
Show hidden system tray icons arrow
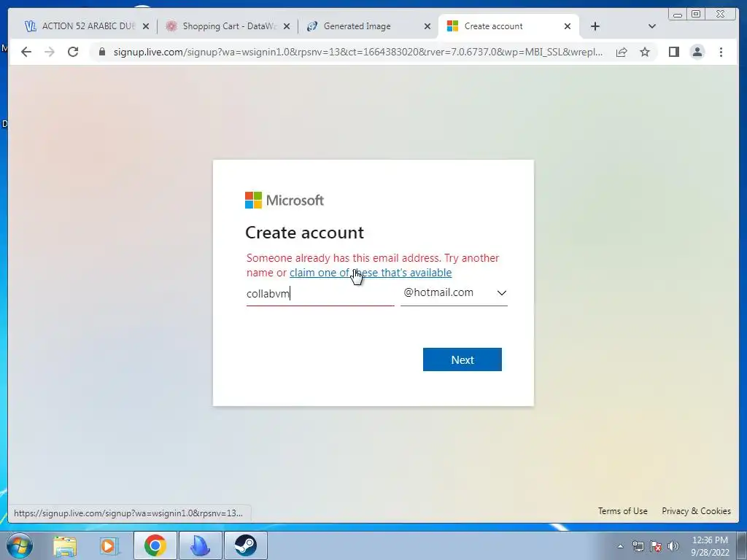[x=620, y=546]
